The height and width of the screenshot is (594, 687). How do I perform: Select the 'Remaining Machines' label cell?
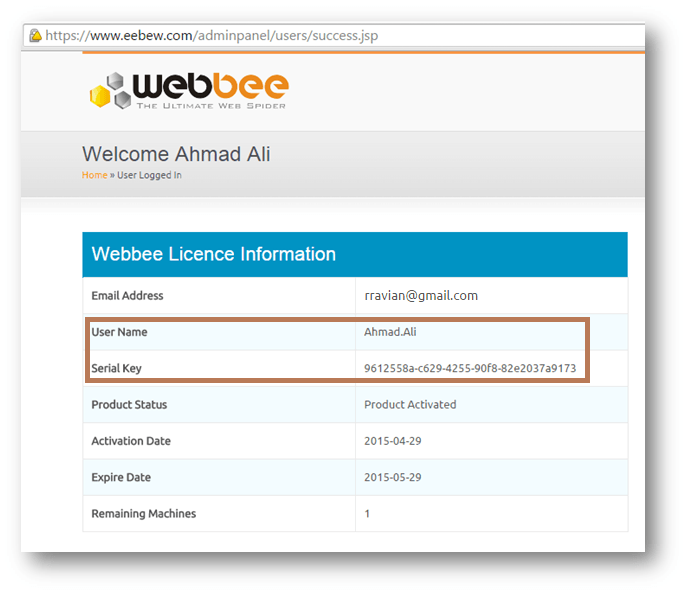point(219,514)
